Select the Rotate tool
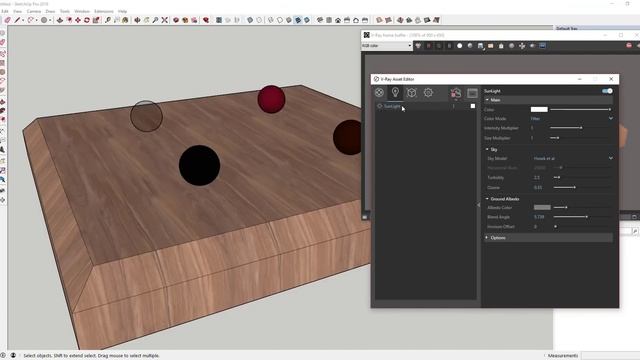 pyautogui.click(x=87, y=20)
